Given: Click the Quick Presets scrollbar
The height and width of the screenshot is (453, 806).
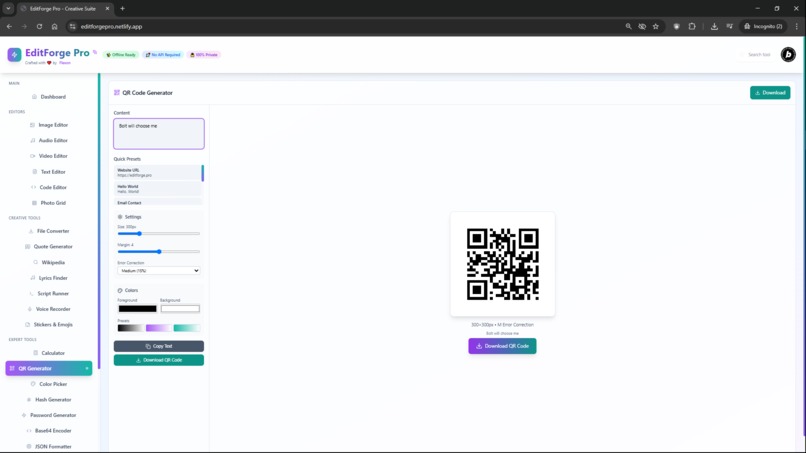Looking at the screenshot, I should coord(203,173).
